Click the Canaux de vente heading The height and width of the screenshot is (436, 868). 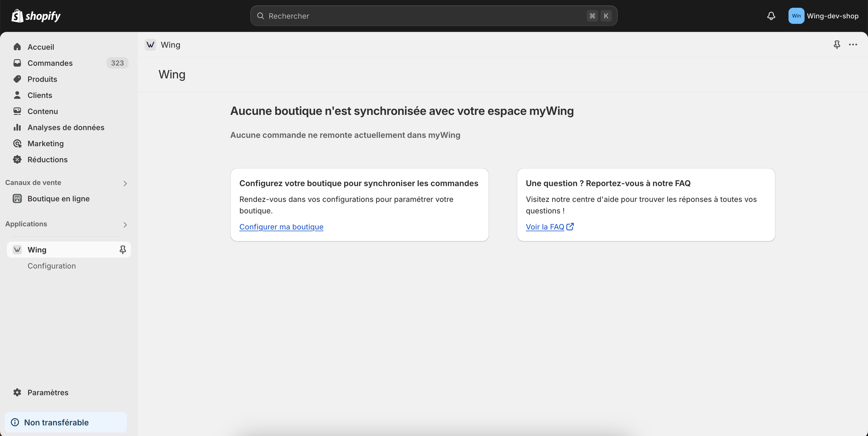click(33, 182)
